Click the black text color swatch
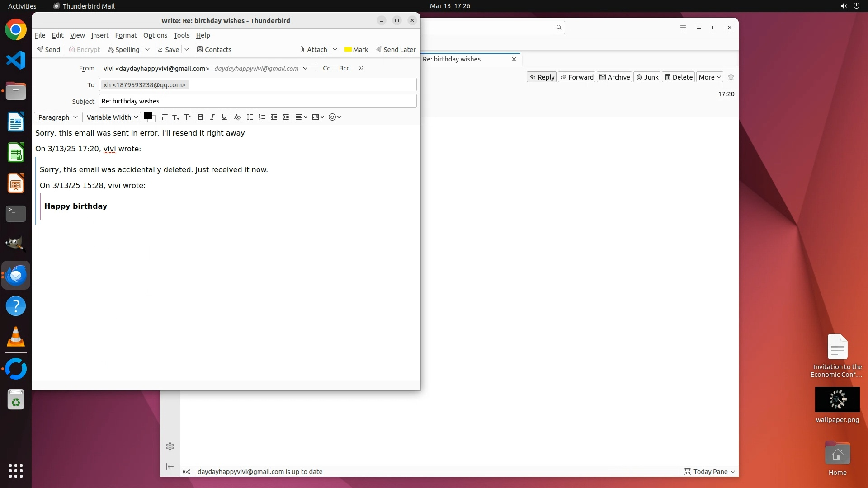Viewport: 868px width, 488px height. [148, 116]
